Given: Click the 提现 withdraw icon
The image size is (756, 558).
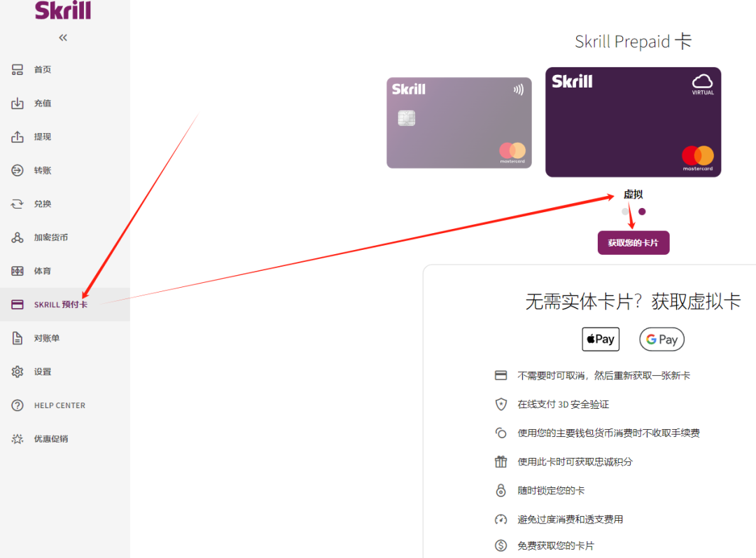Looking at the screenshot, I should [x=17, y=137].
